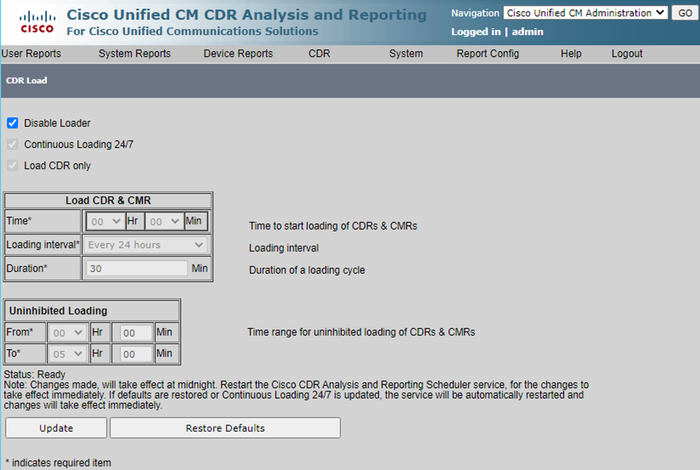Click the admin username text
The width and height of the screenshot is (700, 470).
(x=528, y=32)
